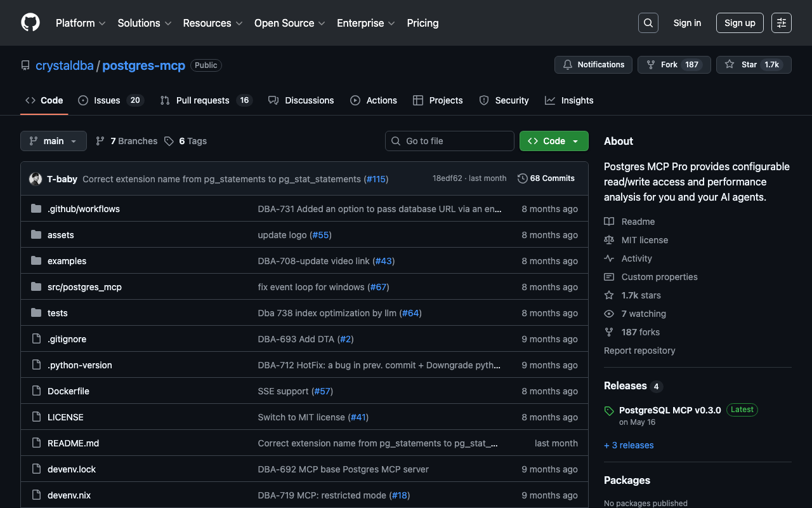Open the appearance settings sliders icon

pyautogui.click(x=781, y=23)
